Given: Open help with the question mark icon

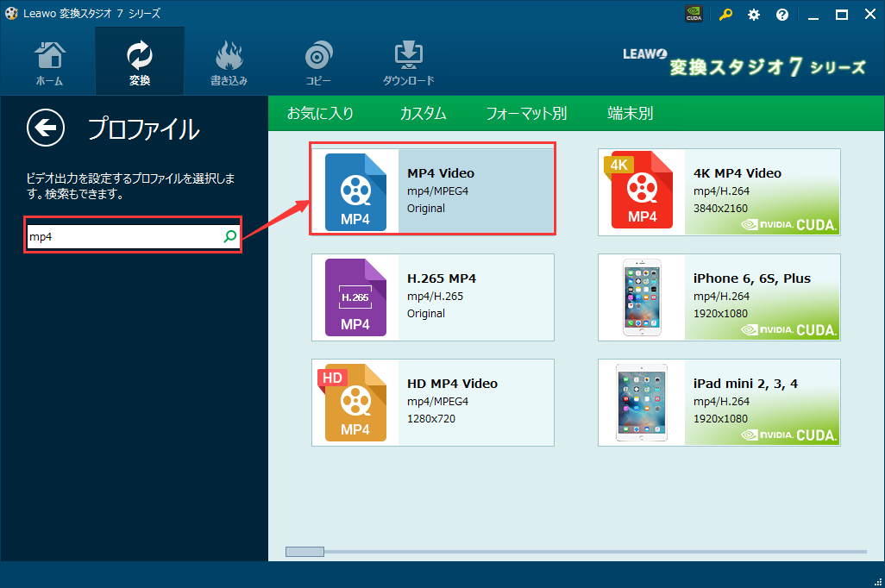Looking at the screenshot, I should (x=781, y=14).
